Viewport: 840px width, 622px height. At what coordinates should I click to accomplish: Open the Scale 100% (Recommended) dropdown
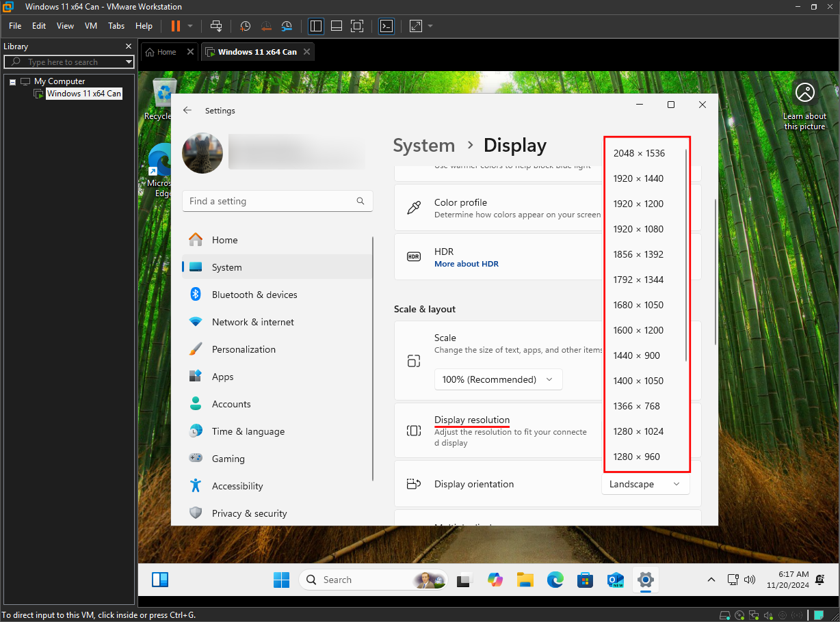tap(498, 379)
